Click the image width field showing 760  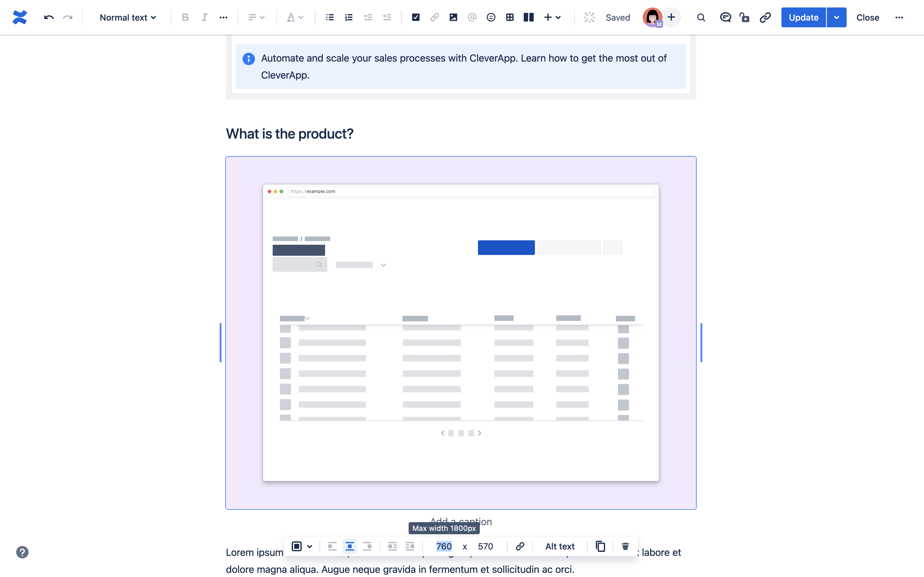[444, 546]
